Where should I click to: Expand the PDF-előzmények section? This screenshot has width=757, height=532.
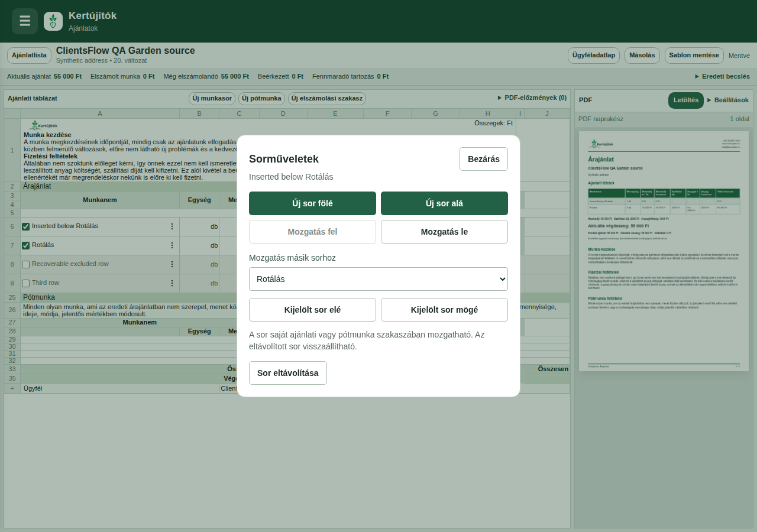point(532,98)
